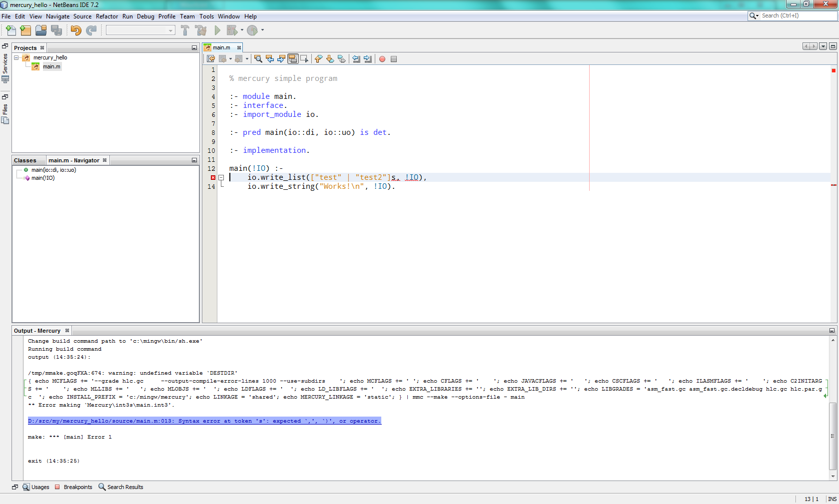
Task: Click the Build Project hammer icon
Action: click(185, 30)
